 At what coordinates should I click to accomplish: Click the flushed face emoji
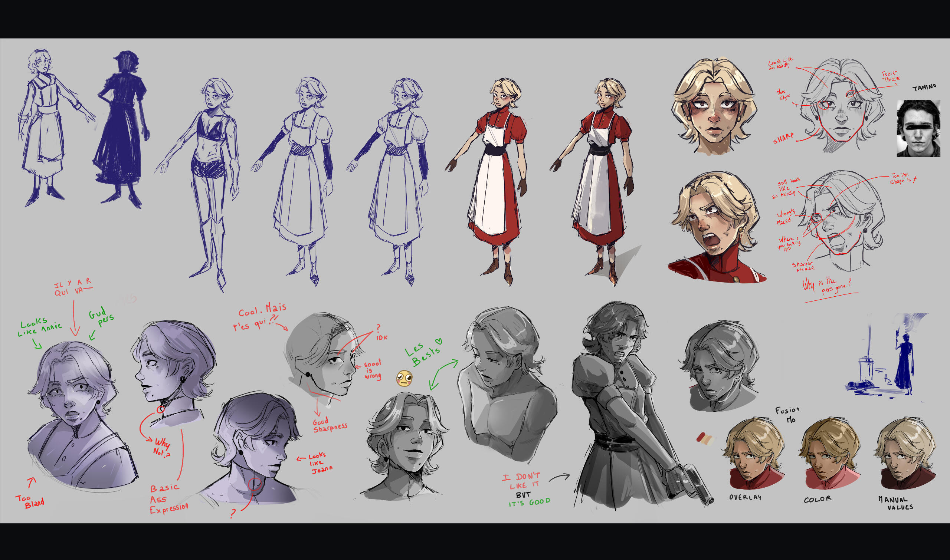[404, 378]
